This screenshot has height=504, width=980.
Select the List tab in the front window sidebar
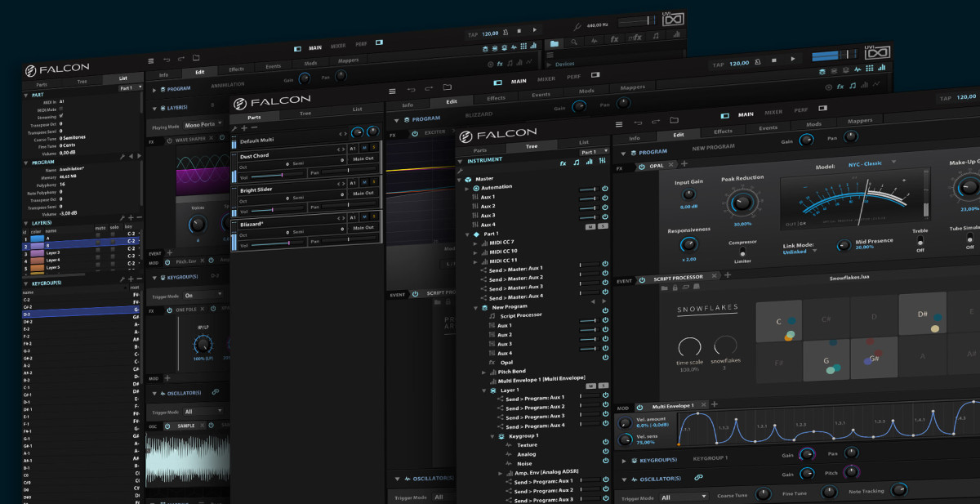(x=584, y=142)
